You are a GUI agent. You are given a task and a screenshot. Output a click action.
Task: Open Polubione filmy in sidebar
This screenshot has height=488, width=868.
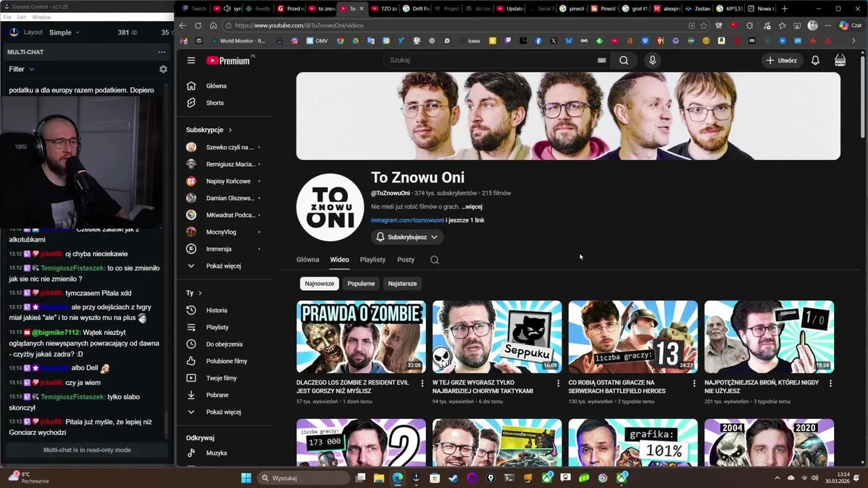tap(226, 361)
